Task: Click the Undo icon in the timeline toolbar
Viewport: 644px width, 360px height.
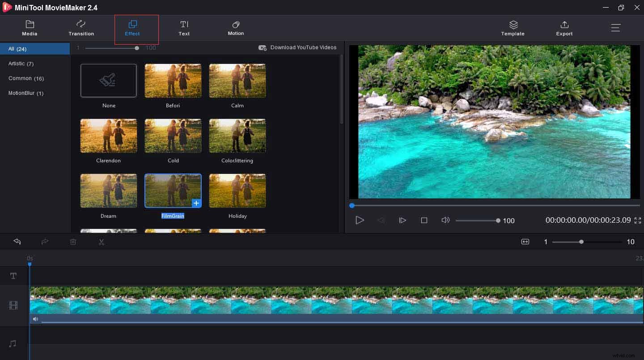Action: 17,241
